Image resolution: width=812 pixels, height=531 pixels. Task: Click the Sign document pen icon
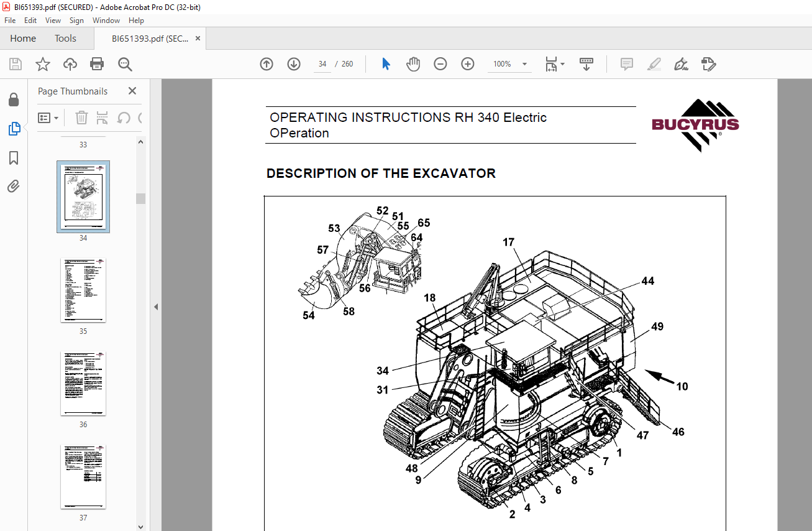tap(681, 64)
